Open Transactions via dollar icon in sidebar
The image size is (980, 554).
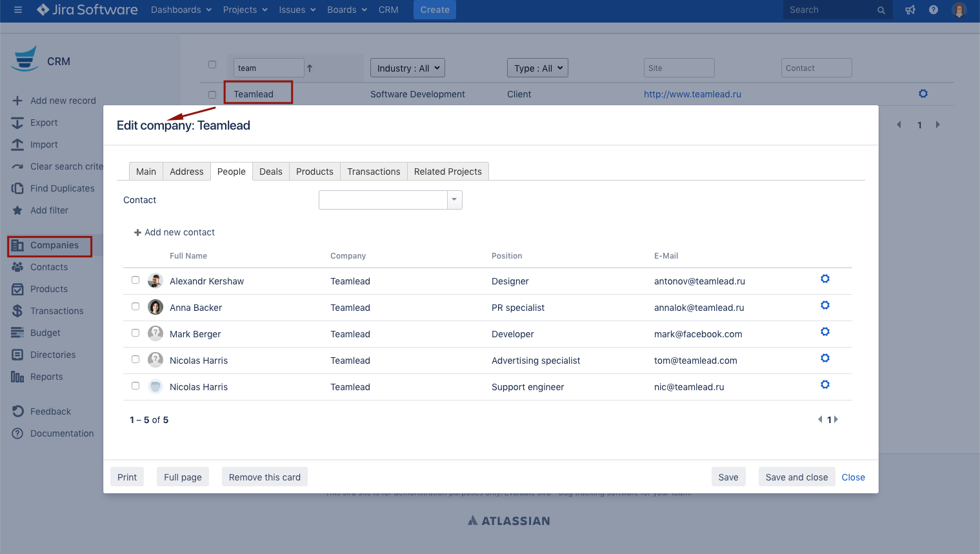pos(17,311)
